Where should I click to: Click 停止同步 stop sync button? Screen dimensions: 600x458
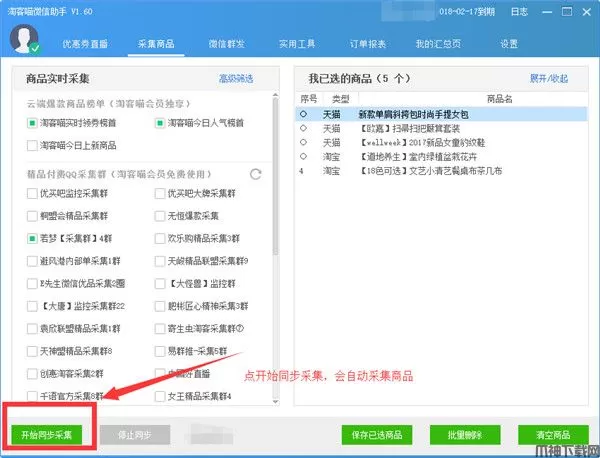pos(135,435)
